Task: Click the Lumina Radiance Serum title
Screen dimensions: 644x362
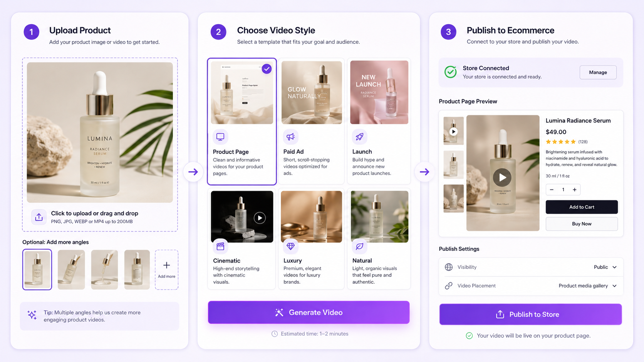Action: click(x=578, y=120)
